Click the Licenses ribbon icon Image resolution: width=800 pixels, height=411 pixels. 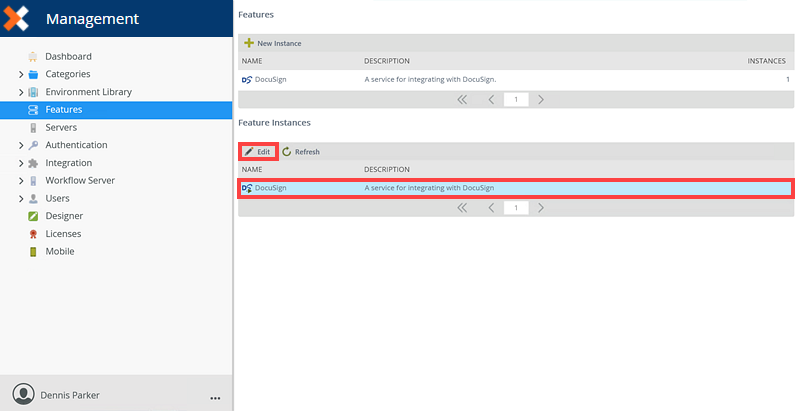[x=33, y=234]
